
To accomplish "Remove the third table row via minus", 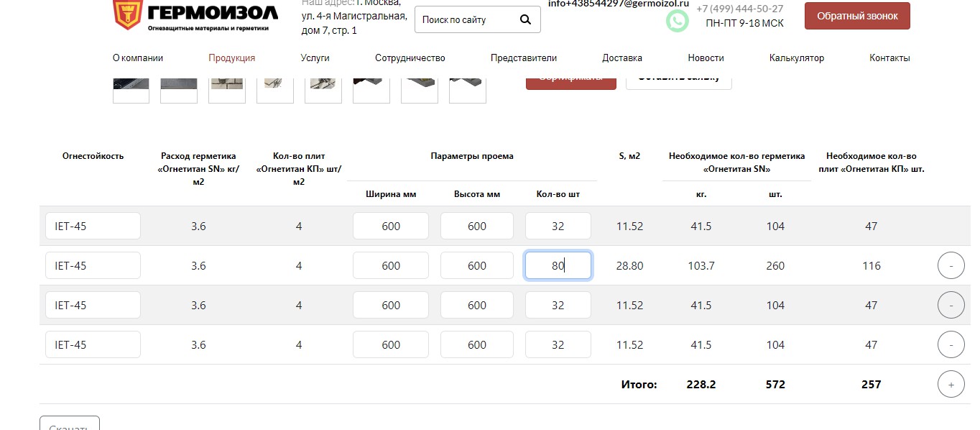I will coord(951,306).
